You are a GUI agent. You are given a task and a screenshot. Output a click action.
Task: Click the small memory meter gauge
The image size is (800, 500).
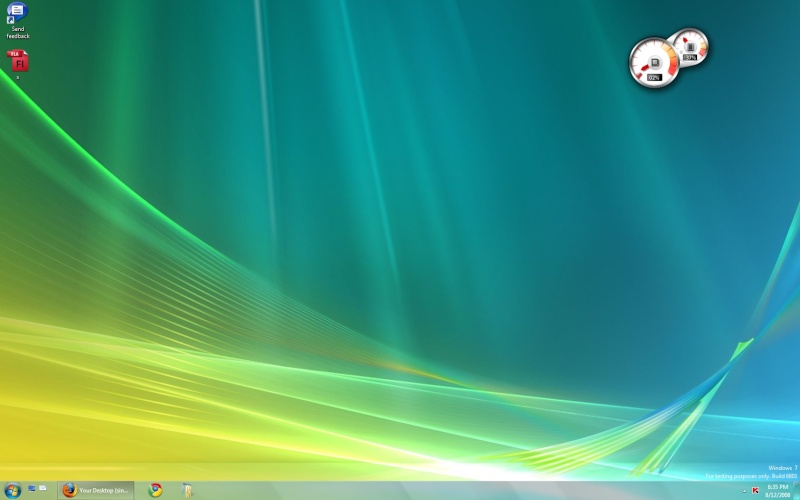coord(690,47)
